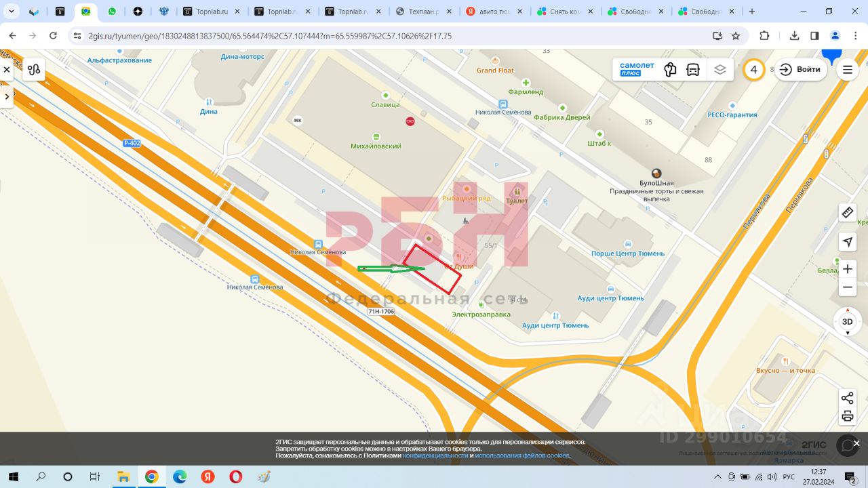Open Windows notification center
Viewport: 868px width, 488px height.
point(850,477)
